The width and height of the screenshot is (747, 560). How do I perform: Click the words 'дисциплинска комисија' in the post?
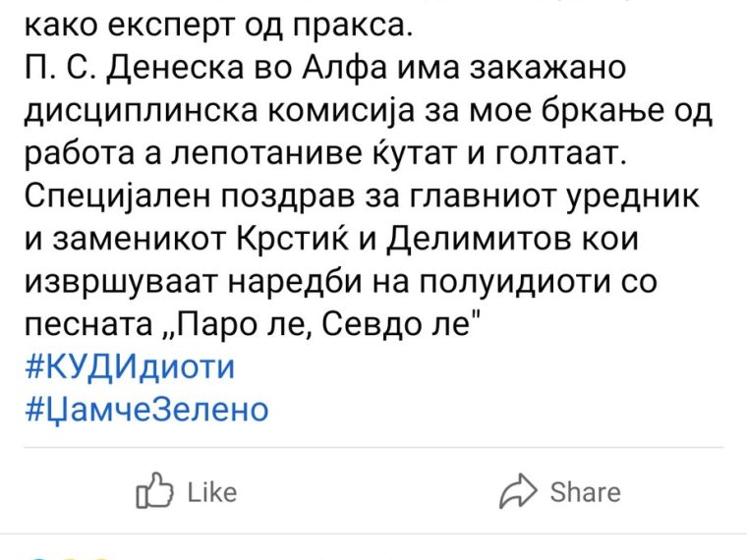click(219, 111)
